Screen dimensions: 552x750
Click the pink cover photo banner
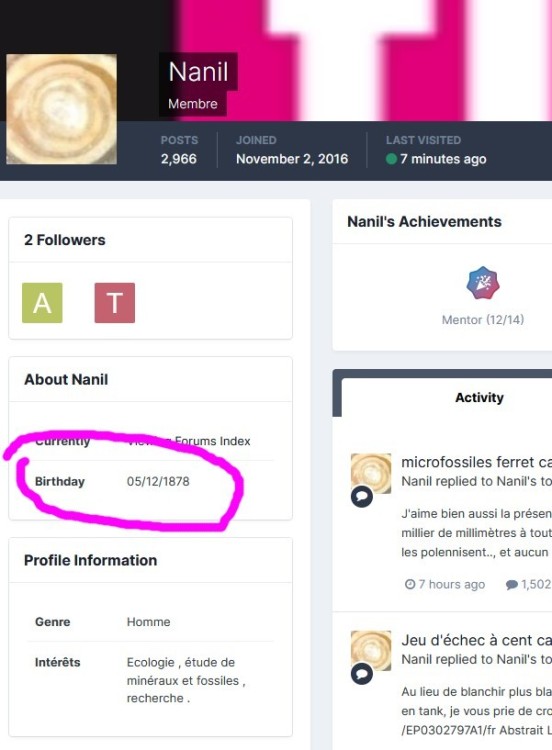point(364,60)
